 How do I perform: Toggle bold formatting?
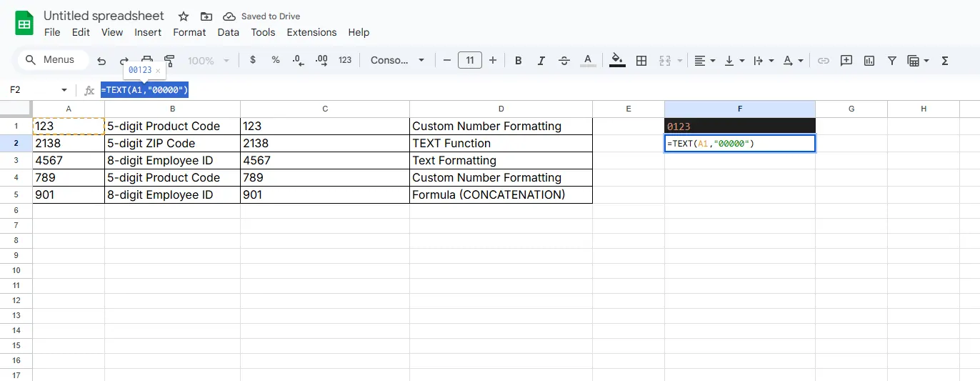click(x=519, y=61)
